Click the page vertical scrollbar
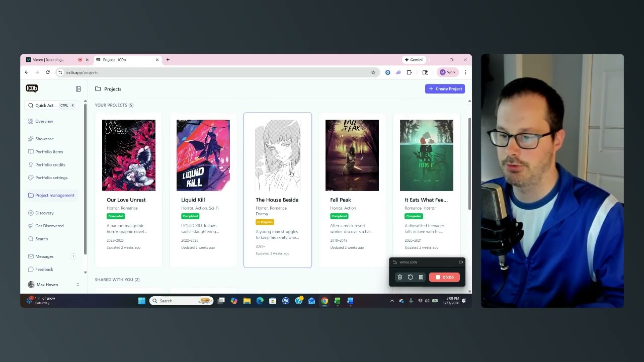The width and height of the screenshot is (644, 362). 469,164
